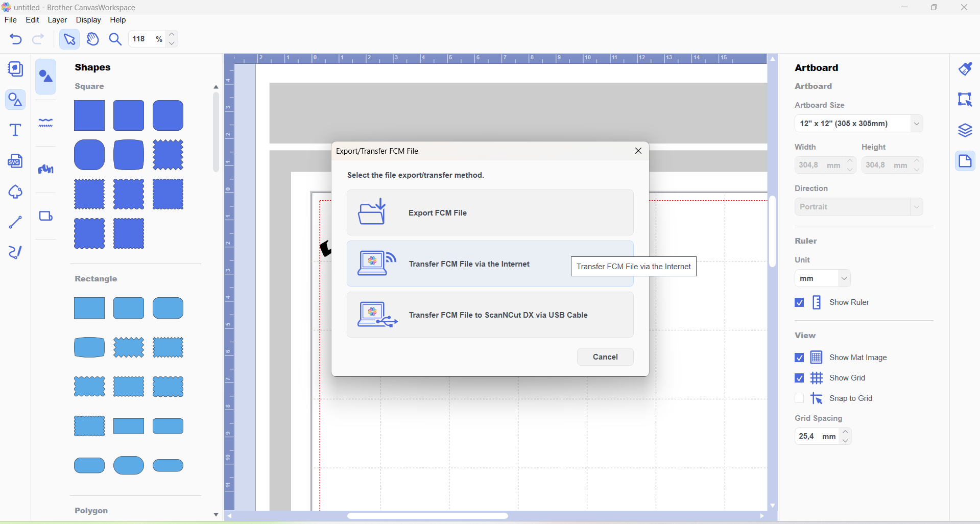
Task: Select the freehand curve path tool
Action: [15, 252]
